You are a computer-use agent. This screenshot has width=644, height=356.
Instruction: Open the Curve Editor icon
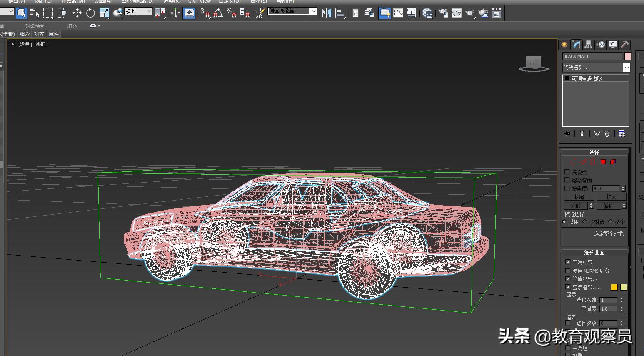[398, 13]
